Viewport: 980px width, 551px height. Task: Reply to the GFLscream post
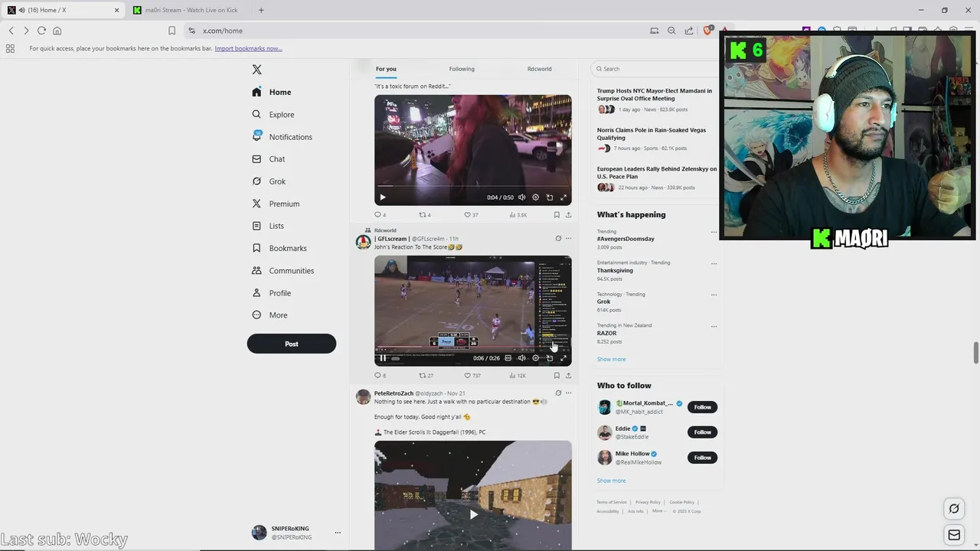[x=380, y=376]
